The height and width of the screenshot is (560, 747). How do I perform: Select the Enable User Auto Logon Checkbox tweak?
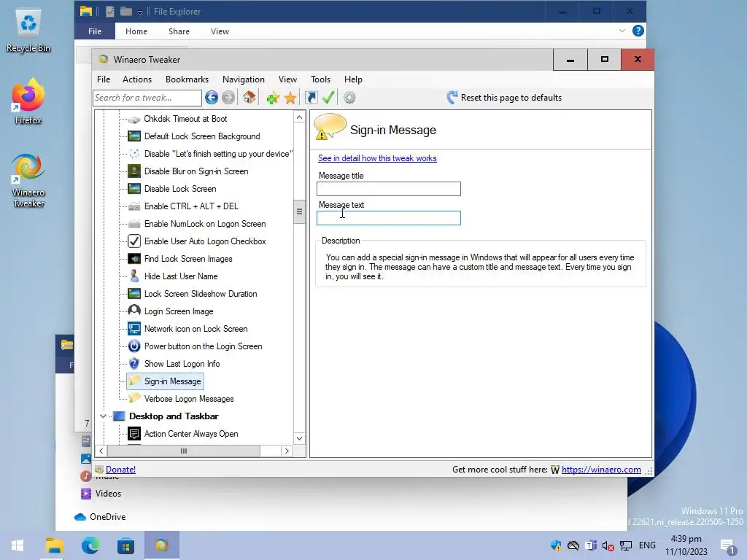(x=205, y=241)
